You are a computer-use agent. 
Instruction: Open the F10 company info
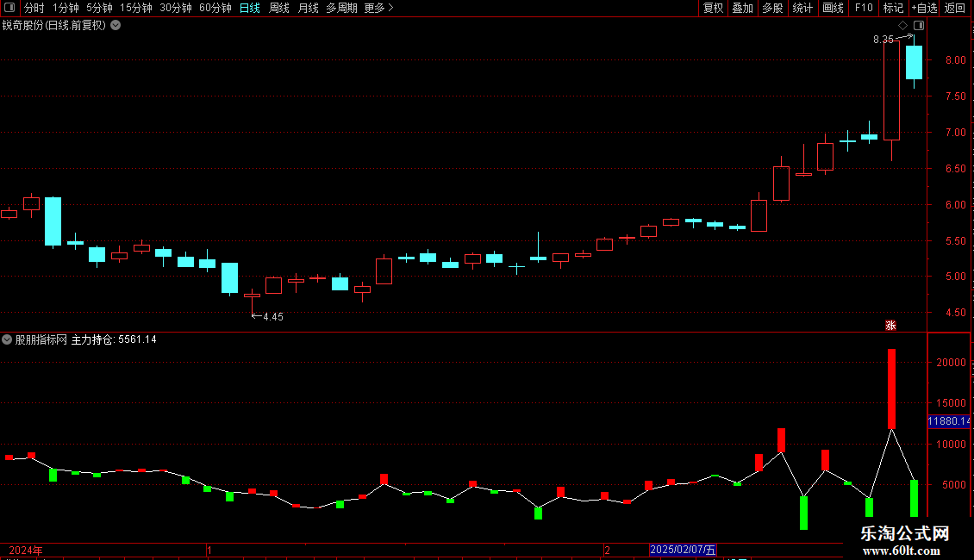point(864,8)
